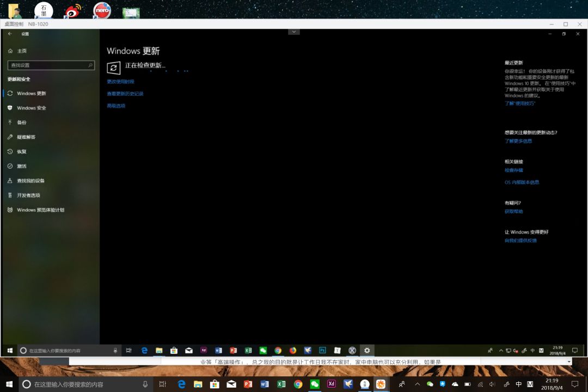588x392 pixels.
Task: Open Chrome in the local taskbar
Action: (x=298, y=384)
